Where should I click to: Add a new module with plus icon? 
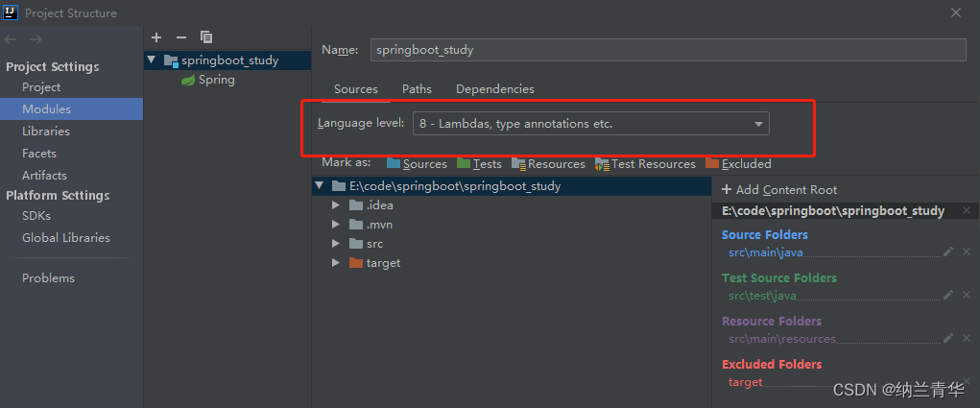[x=156, y=37]
